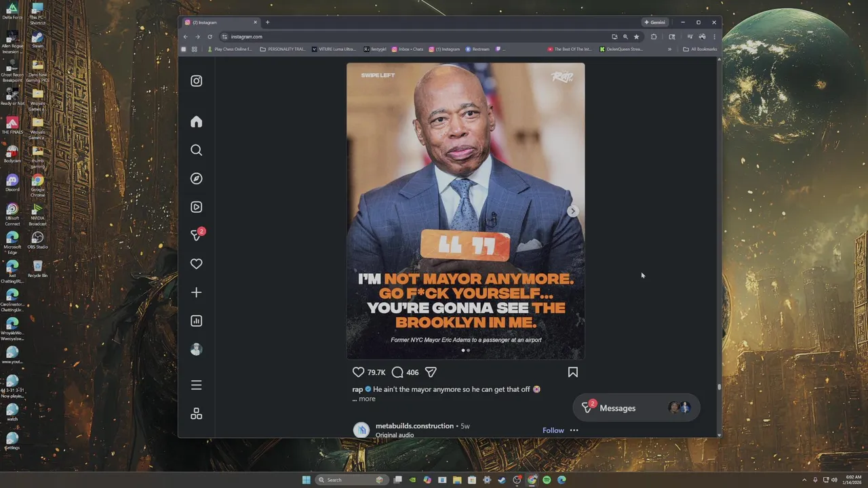Open the search magnifier in Instagram sidebar
The height and width of the screenshot is (488, 868).
pyautogui.click(x=196, y=150)
